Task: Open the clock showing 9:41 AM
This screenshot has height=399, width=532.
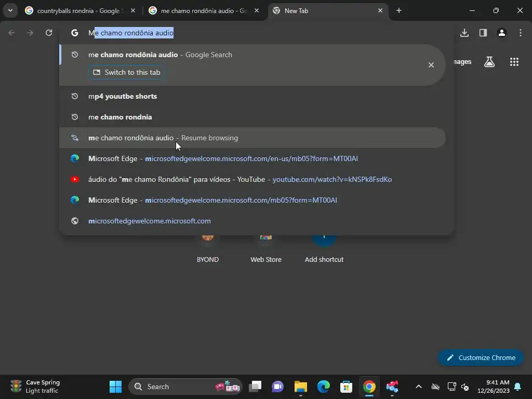Action: tap(494, 387)
